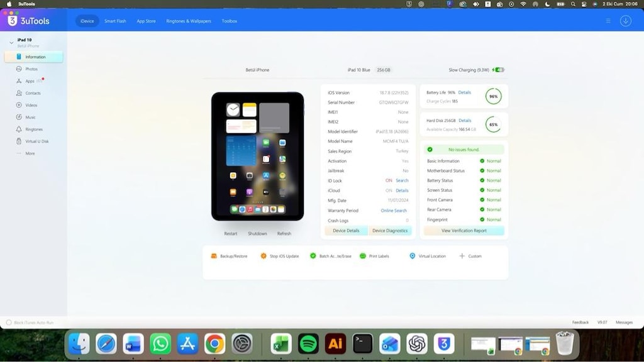The height and width of the screenshot is (362, 644).
Task: Open the 3uTools menu bar item
Action: tap(26, 4)
